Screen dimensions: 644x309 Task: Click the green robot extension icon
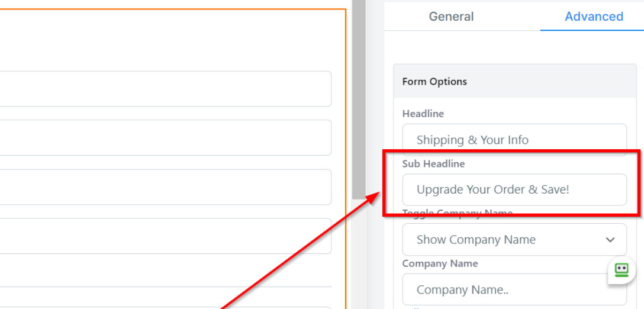pos(621,271)
